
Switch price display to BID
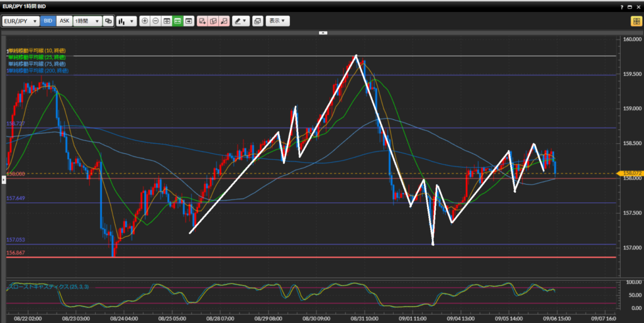click(48, 21)
